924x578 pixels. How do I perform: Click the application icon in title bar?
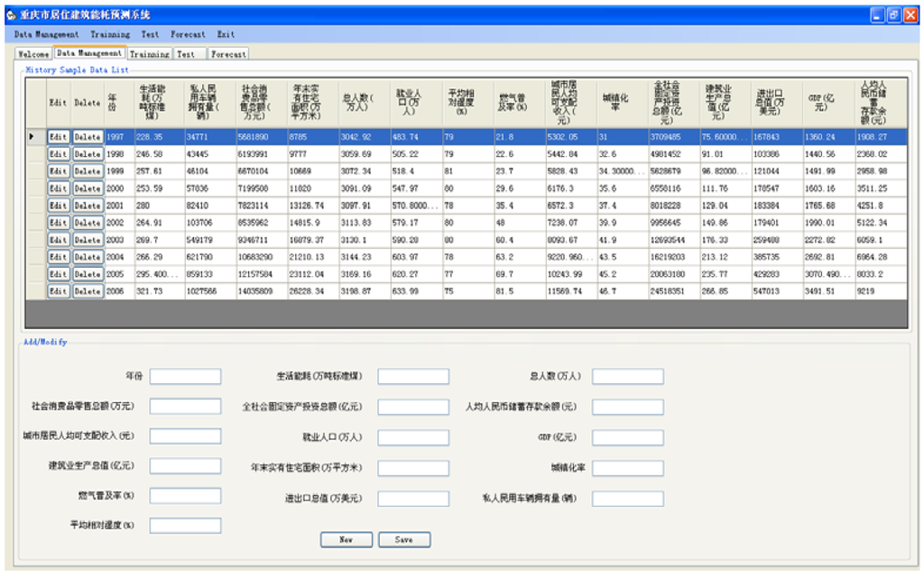(x=10, y=15)
